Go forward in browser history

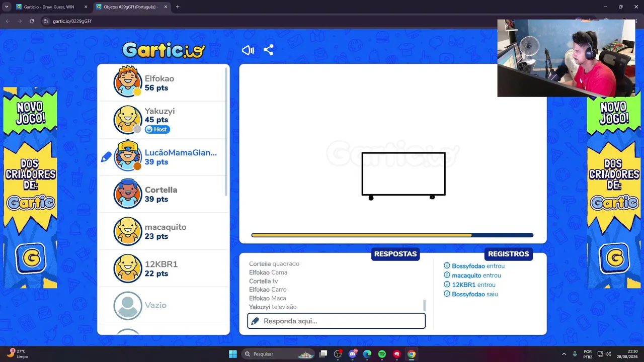click(20, 21)
